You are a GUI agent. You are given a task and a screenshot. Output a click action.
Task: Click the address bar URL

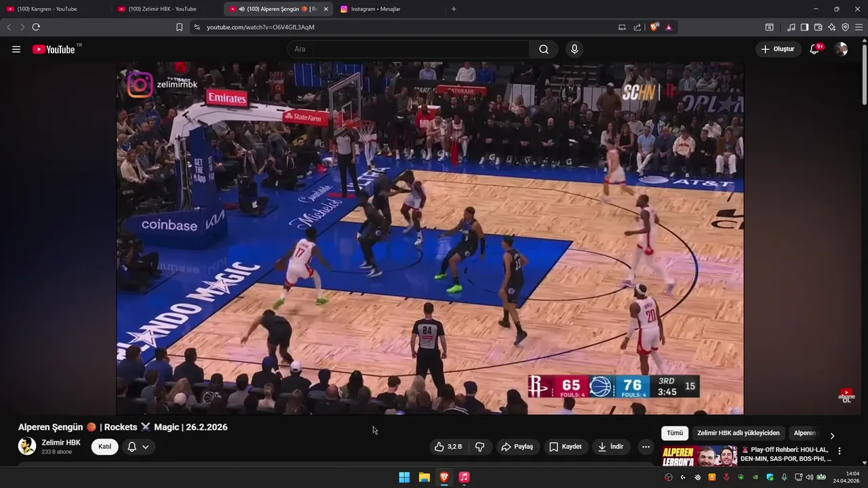260,27
